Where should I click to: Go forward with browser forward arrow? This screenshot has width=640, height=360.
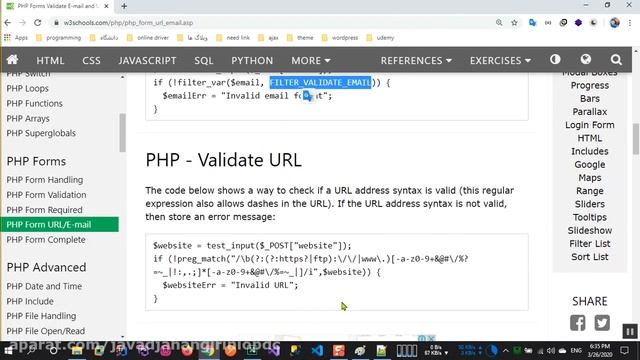[22, 22]
